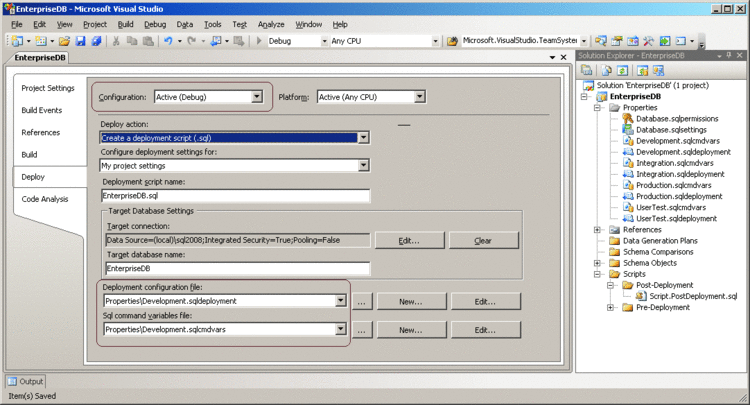Image resolution: width=750 pixels, height=405 pixels.
Task: Click Edit for deployment configuration file
Action: click(x=485, y=301)
